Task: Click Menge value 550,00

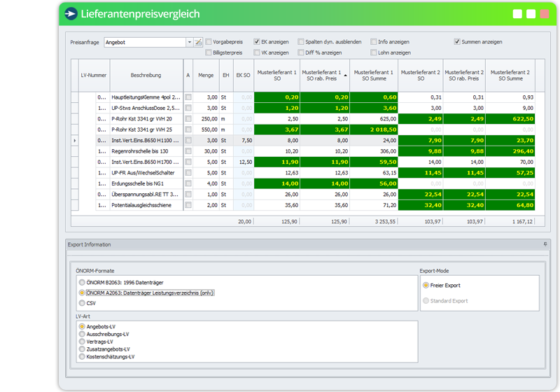Action: point(206,129)
